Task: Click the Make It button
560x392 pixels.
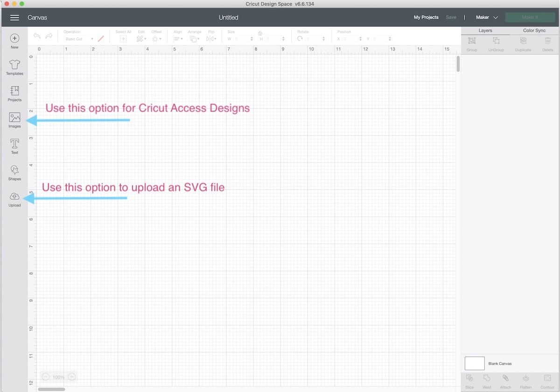Action: [530, 17]
